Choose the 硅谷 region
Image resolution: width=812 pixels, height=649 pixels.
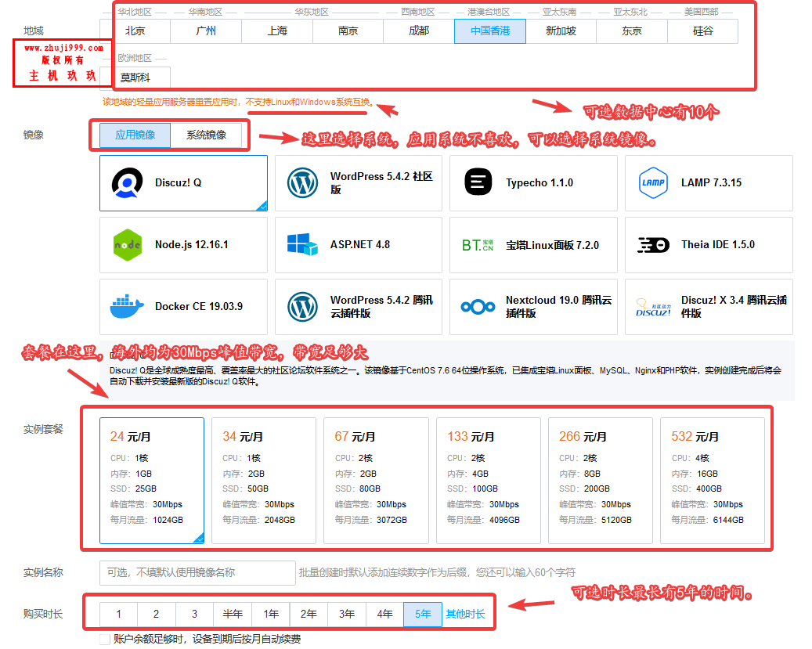702,31
